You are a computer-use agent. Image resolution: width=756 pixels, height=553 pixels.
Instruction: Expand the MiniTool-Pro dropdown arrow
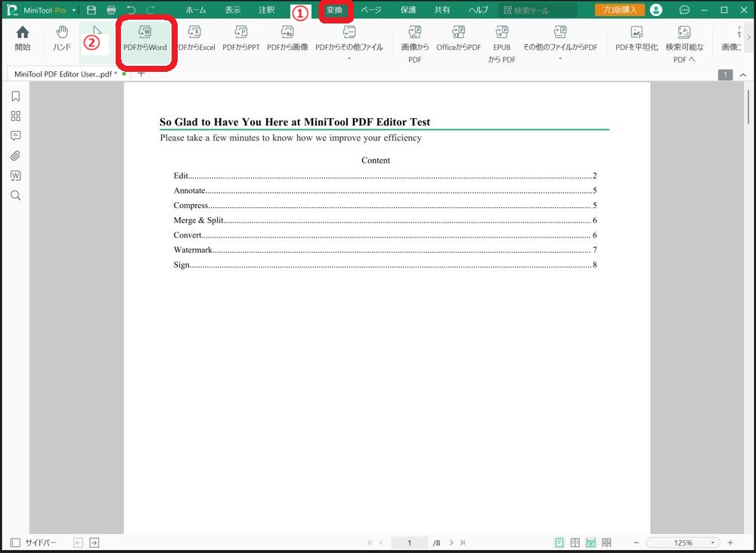coord(74,10)
